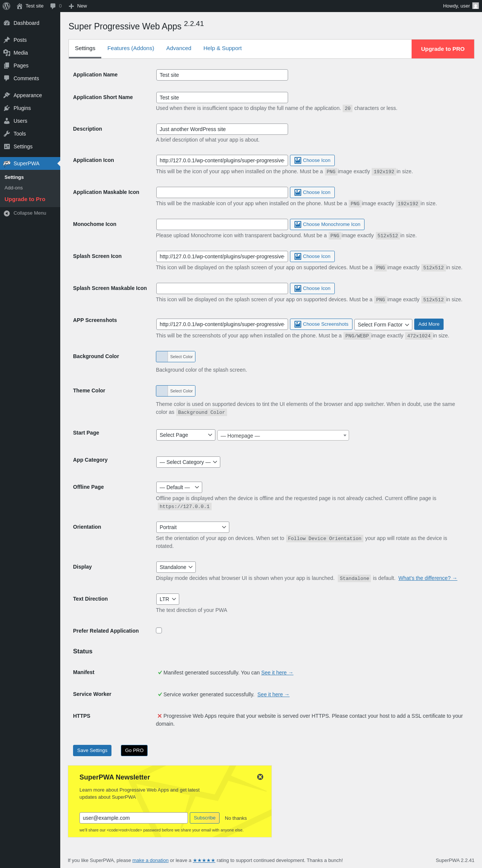482x868 pixels.
Task: Expand the App Category dropdown
Action: [x=188, y=462]
